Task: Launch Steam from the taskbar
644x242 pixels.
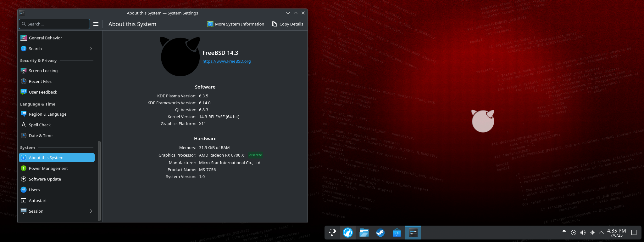Action: coord(380,233)
